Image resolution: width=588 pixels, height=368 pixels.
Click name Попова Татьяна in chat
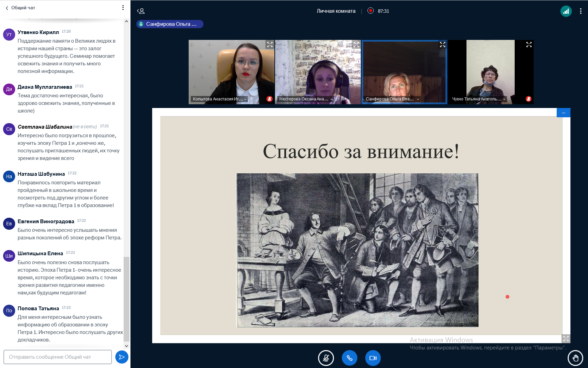(38, 309)
